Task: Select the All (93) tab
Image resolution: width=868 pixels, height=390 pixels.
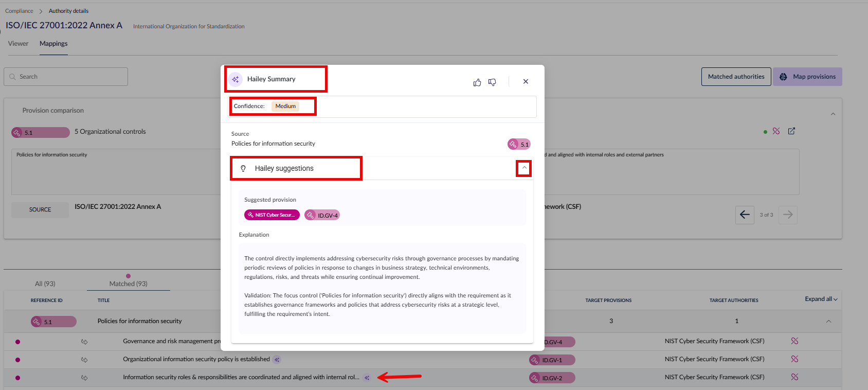Action: pyautogui.click(x=45, y=283)
